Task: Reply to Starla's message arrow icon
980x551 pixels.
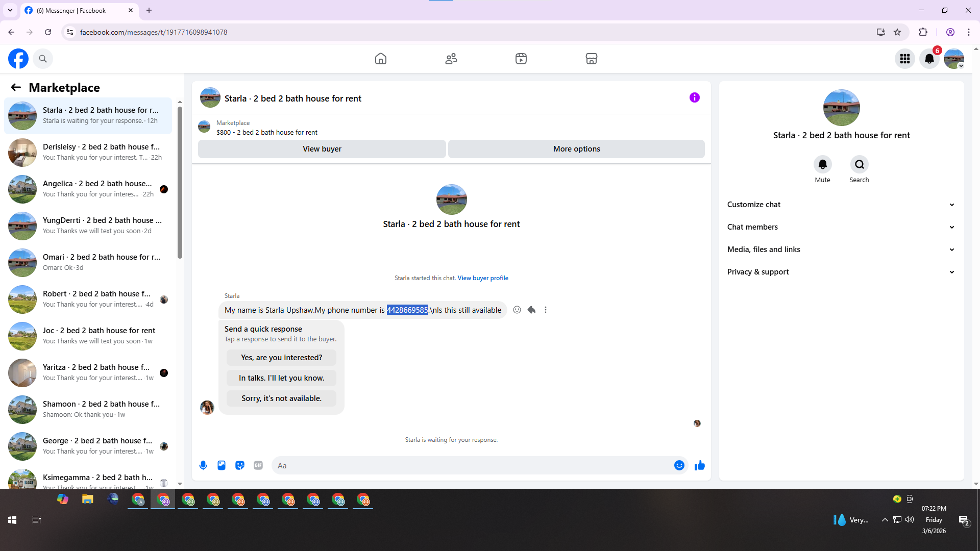Action: coord(531,310)
